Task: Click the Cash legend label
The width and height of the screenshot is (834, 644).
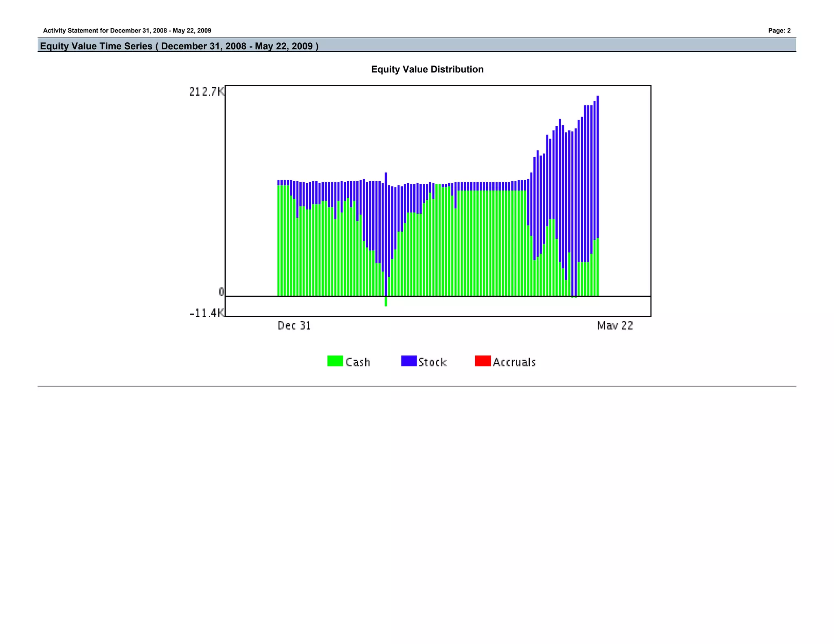Action: pyautogui.click(x=358, y=362)
